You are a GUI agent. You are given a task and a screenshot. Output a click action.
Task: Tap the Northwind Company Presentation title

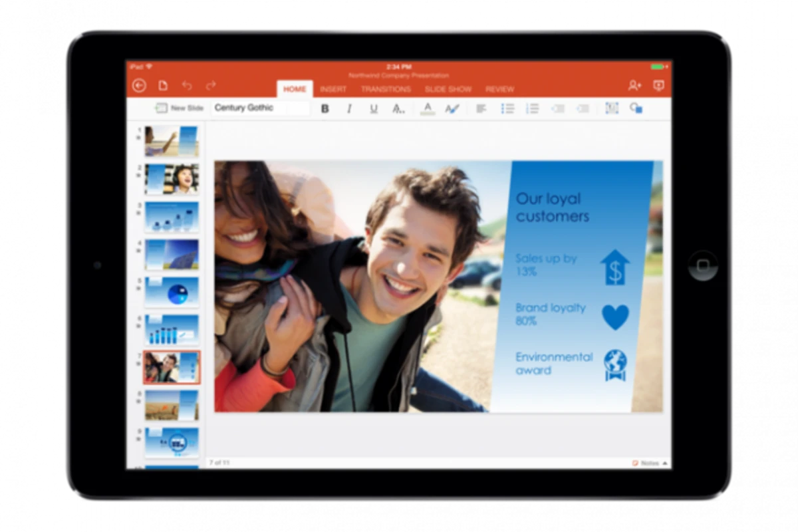[x=398, y=75]
